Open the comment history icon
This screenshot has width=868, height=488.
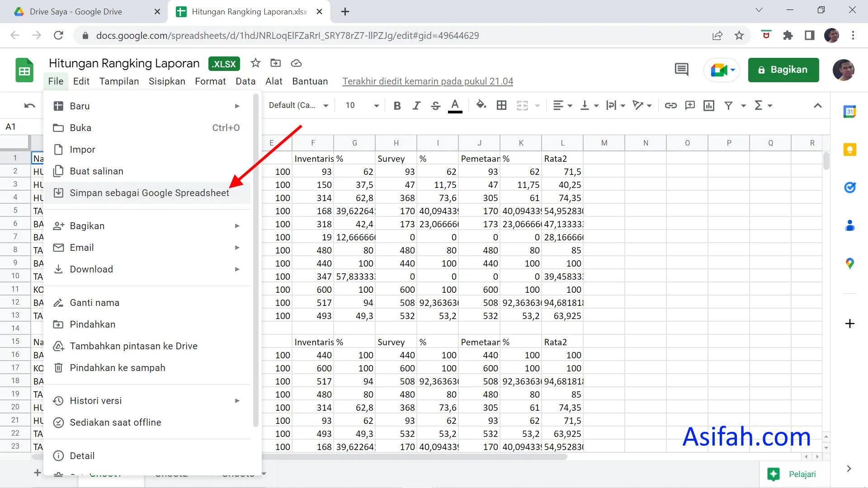click(681, 70)
